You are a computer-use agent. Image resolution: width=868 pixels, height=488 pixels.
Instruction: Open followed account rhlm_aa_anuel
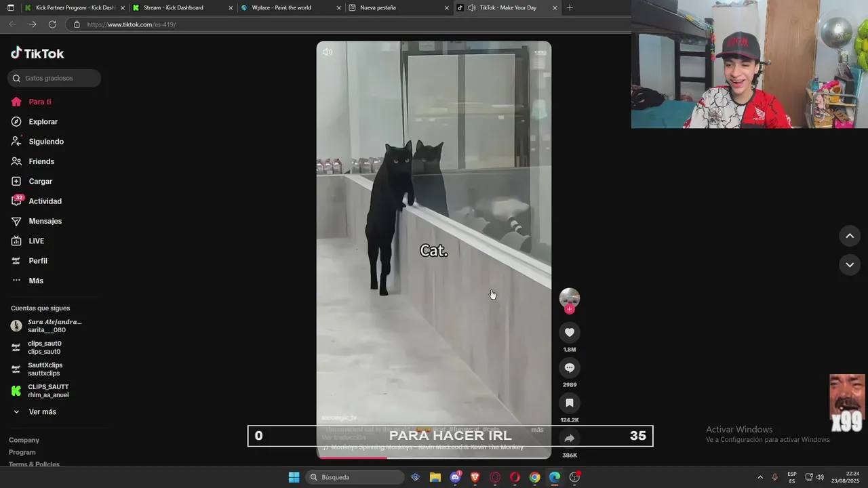pos(40,391)
